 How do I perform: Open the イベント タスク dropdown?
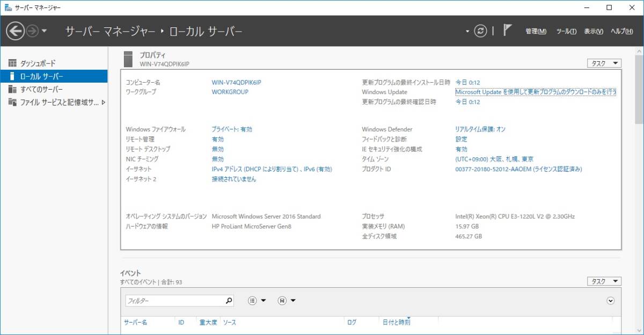[x=604, y=281]
